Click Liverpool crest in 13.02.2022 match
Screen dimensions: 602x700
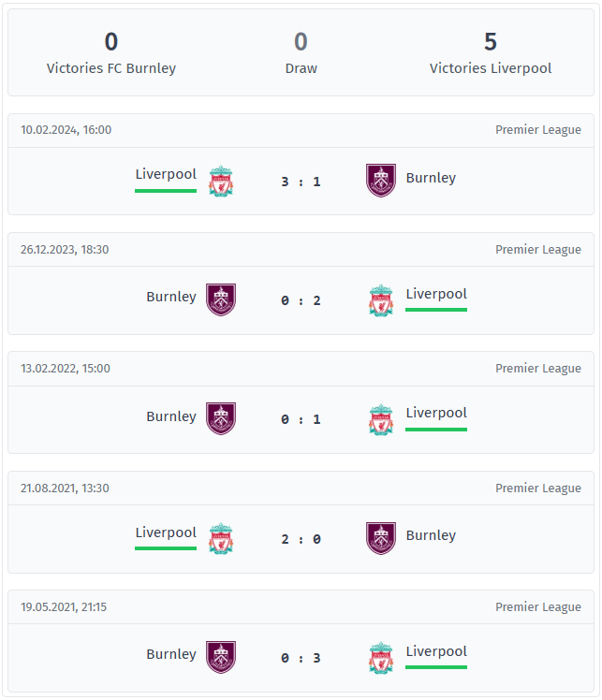pyautogui.click(x=381, y=419)
